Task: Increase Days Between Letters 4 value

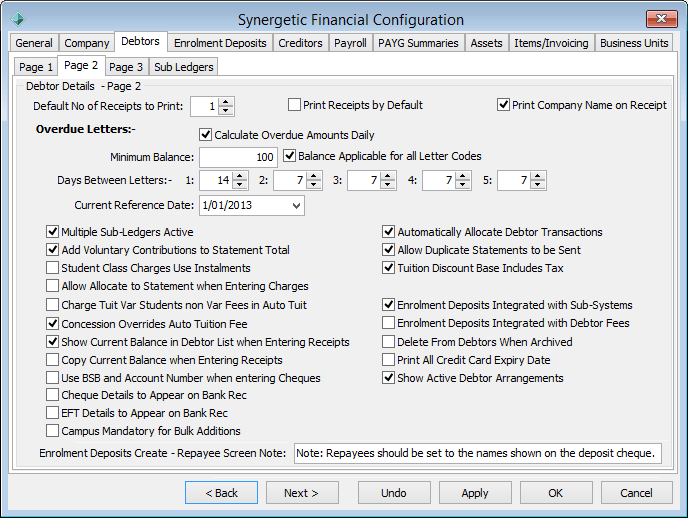Action: click(x=462, y=176)
